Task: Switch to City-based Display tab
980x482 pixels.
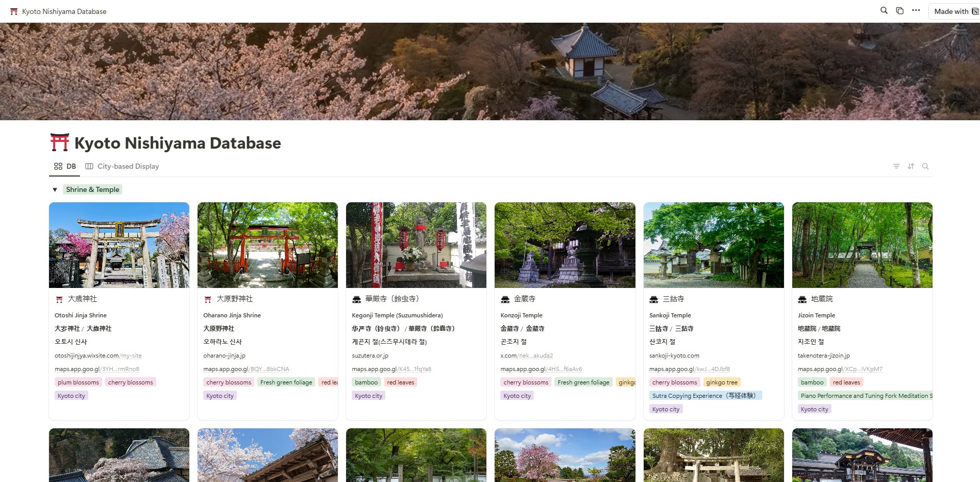Action: pos(122,166)
